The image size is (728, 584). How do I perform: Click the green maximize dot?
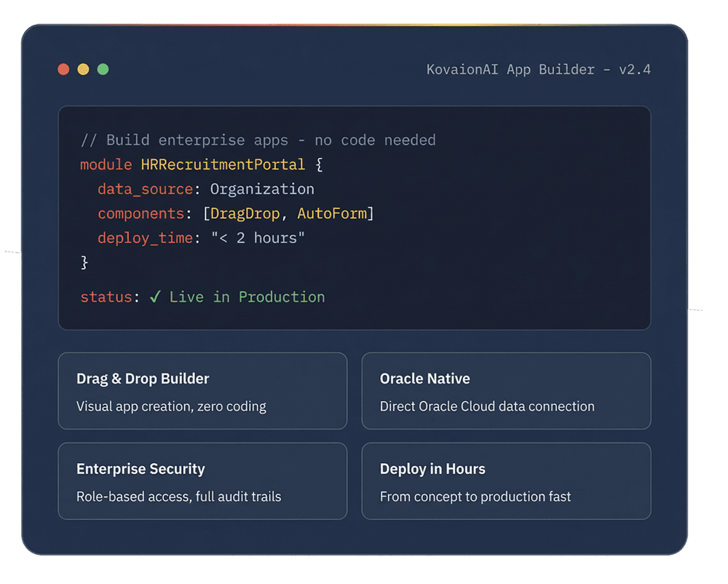coord(103,69)
